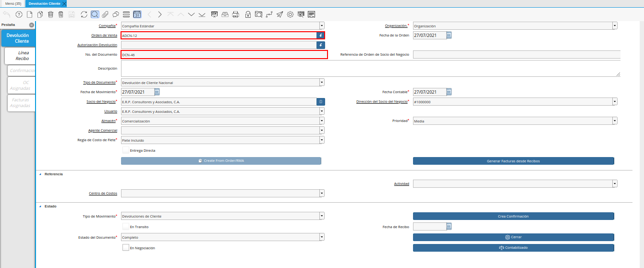Open Fecha de Recibo calendar picker
The height and width of the screenshot is (268, 644).
pos(449,226)
